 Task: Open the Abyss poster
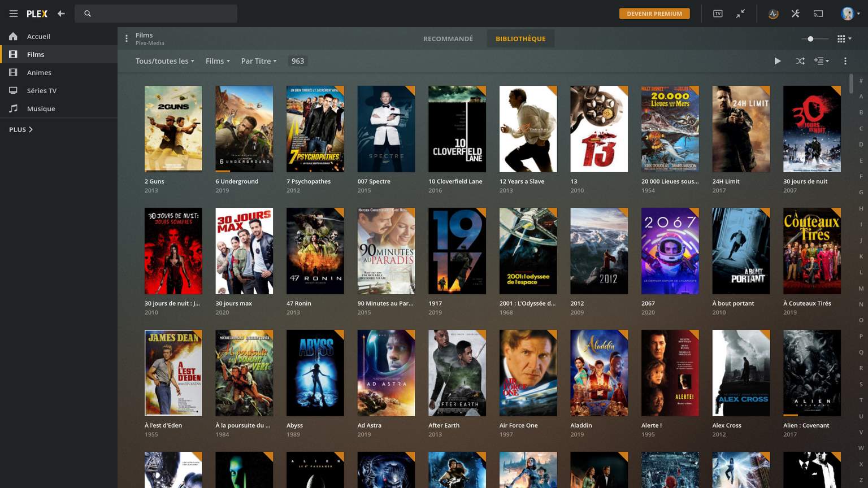[x=315, y=373]
